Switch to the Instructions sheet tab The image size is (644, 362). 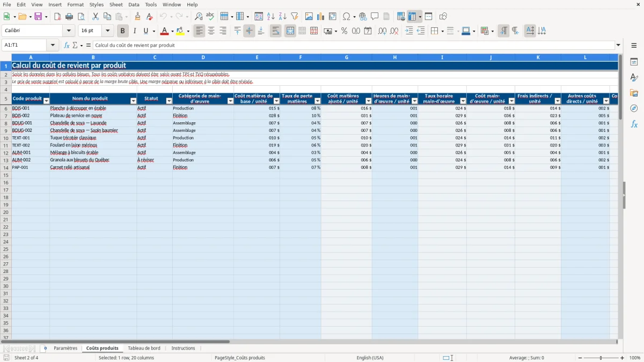point(184,349)
